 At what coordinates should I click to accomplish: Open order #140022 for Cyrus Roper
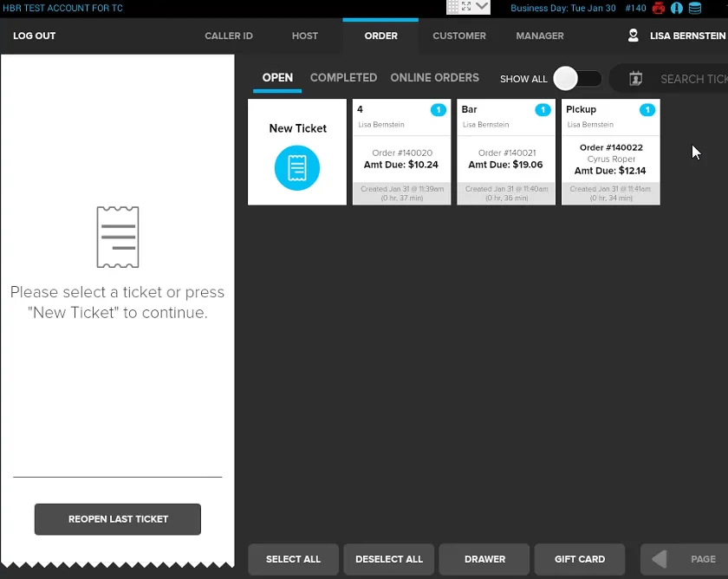point(610,152)
